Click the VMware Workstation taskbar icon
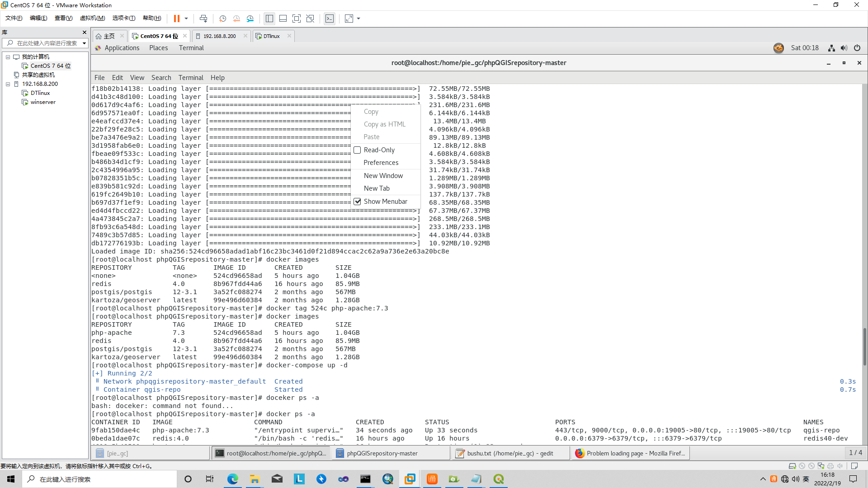The height and width of the screenshot is (488, 868). pyautogui.click(x=409, y=479)
